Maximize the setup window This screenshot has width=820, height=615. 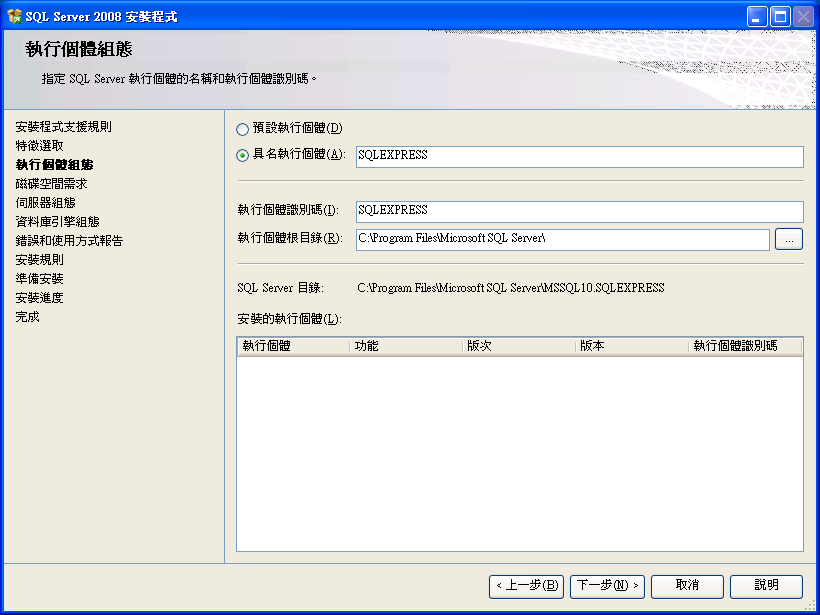780,17
